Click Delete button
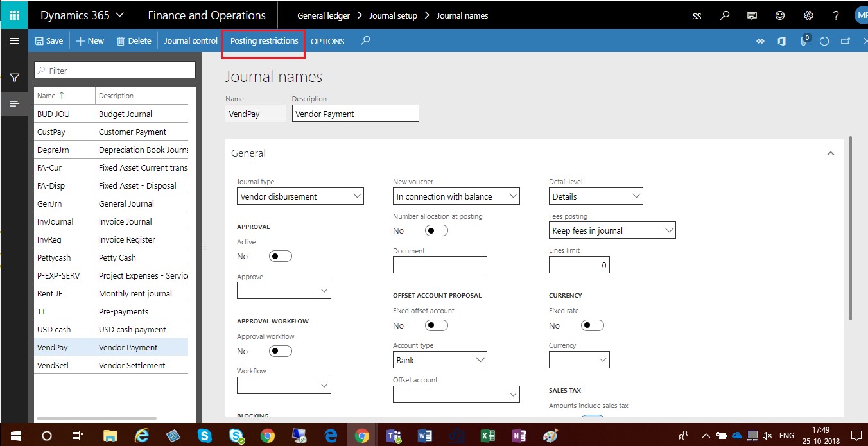Screen dimensions: 868x446 (x=134, y=40)
